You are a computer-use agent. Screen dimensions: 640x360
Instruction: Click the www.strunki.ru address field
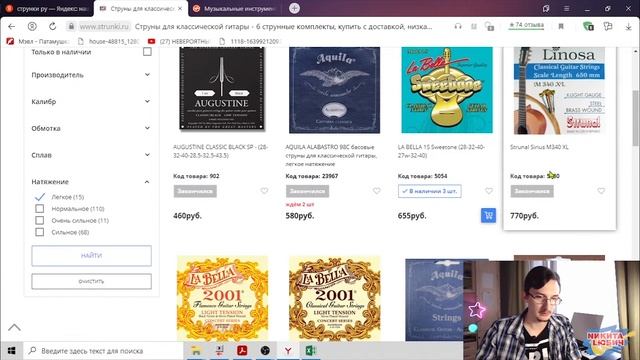coord(104,27)
